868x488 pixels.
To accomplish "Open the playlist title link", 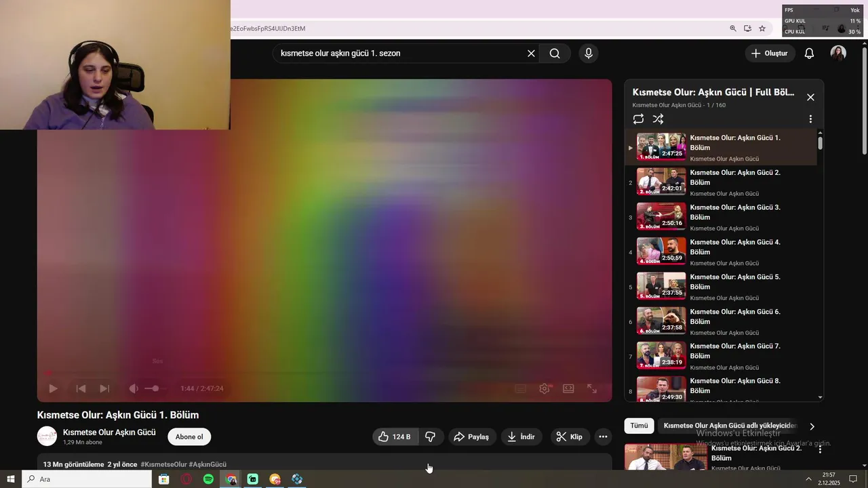I will pos(713,92).
